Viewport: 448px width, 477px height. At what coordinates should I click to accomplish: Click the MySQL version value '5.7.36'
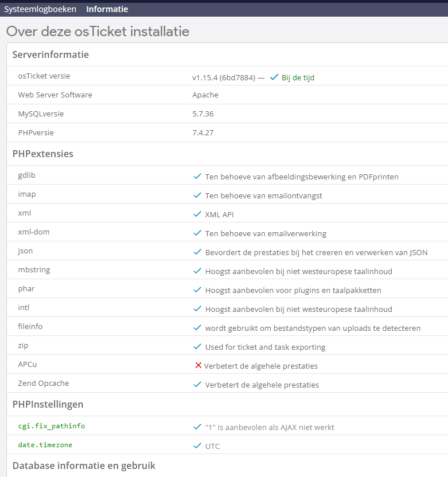(x=203, y=114)
